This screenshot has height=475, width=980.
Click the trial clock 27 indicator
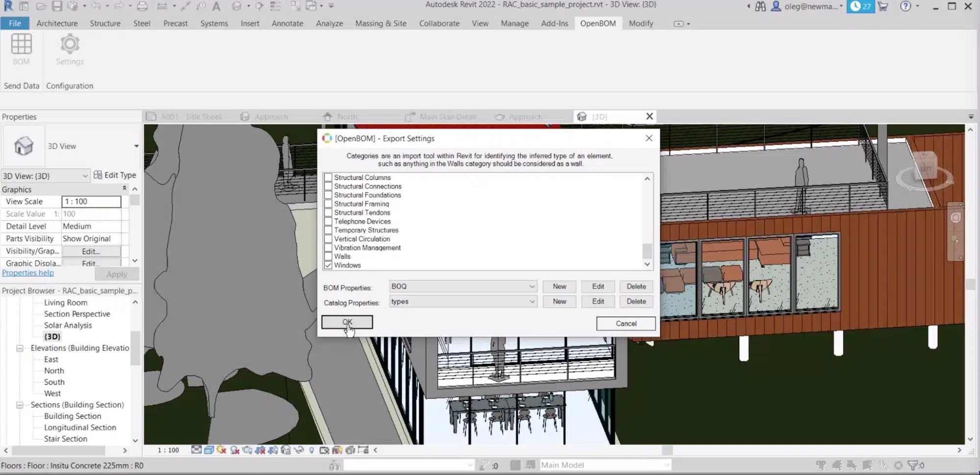coord(860,6)
